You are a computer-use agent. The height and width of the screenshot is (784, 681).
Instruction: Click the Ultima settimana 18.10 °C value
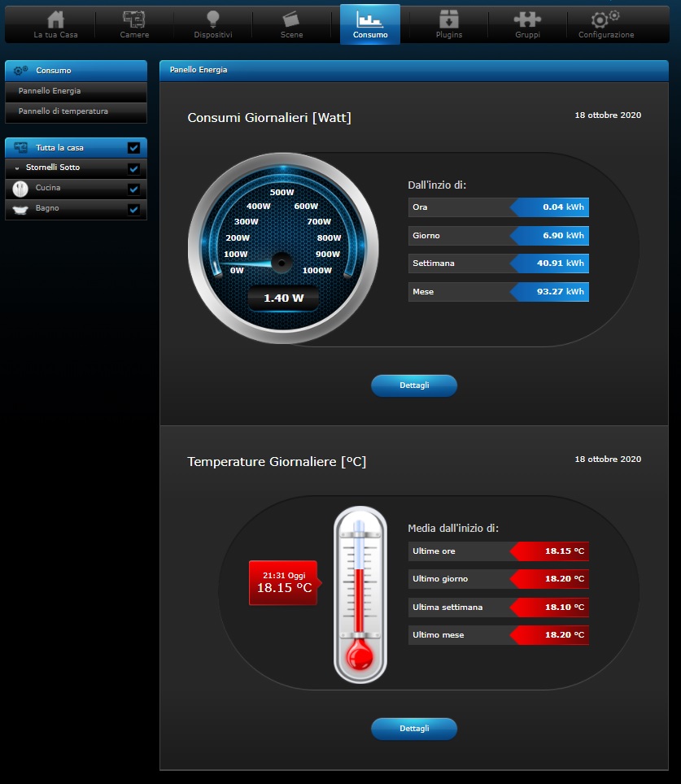click(x=549, y=607)
